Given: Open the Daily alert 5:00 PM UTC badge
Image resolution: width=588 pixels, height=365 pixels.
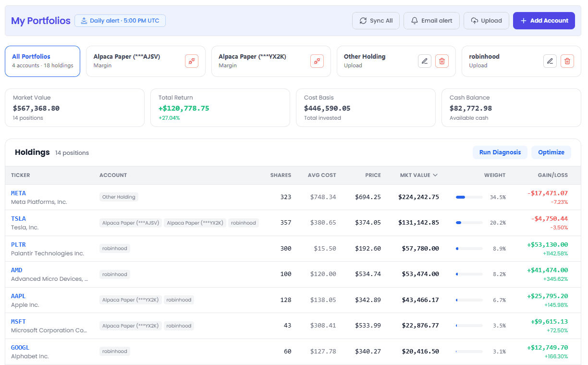Looking at the screenshot, I should coord(120,21).
